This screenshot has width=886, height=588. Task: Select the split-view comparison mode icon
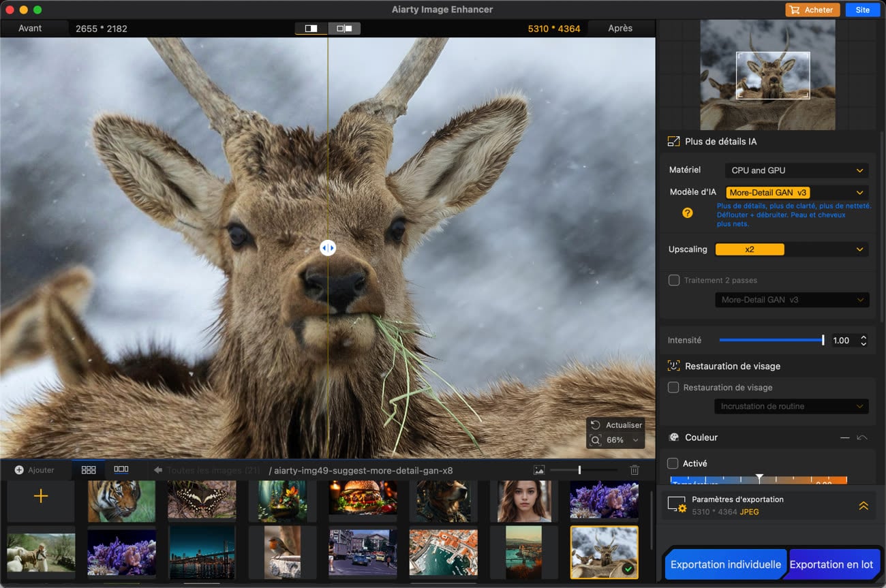(x=311, y=29)
